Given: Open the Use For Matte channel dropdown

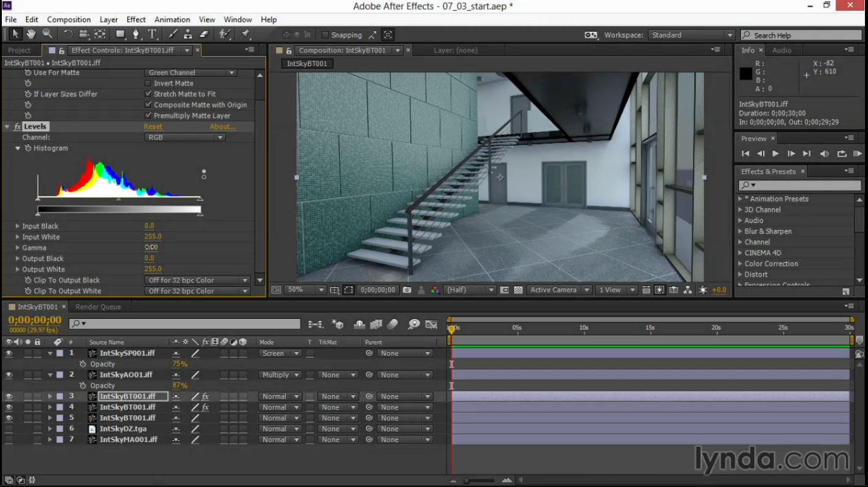Looking at the screenshot, I should point(190,73).
